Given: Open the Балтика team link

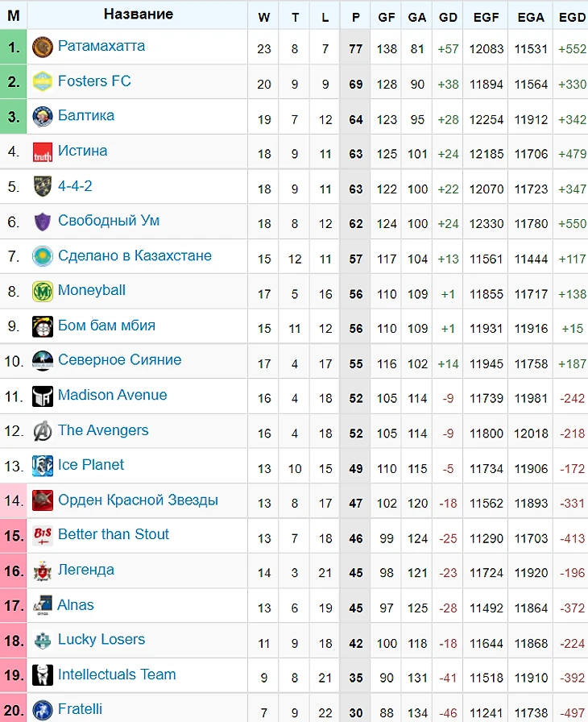Looking at the screenshot, I should pyautogui.click(x=86, y=115).
